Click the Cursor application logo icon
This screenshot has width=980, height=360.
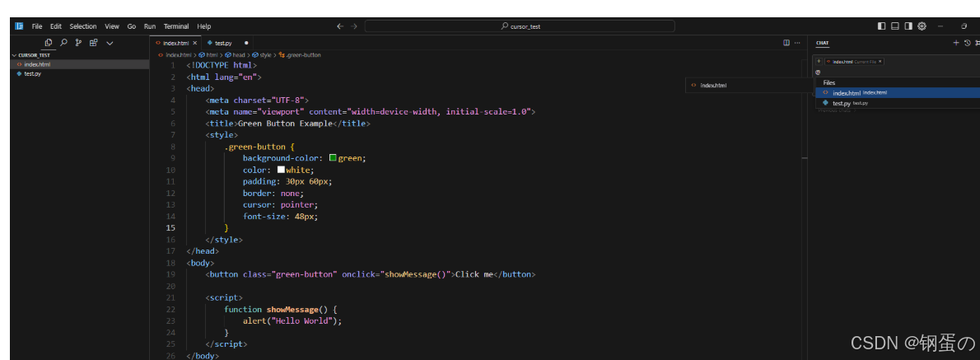[19, 26]
